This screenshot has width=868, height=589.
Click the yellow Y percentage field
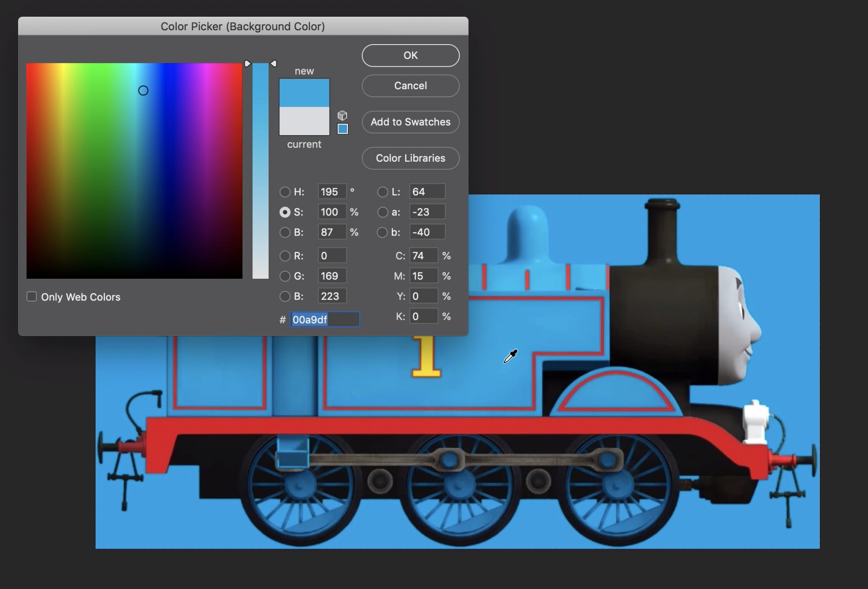[x=424, y=296]
